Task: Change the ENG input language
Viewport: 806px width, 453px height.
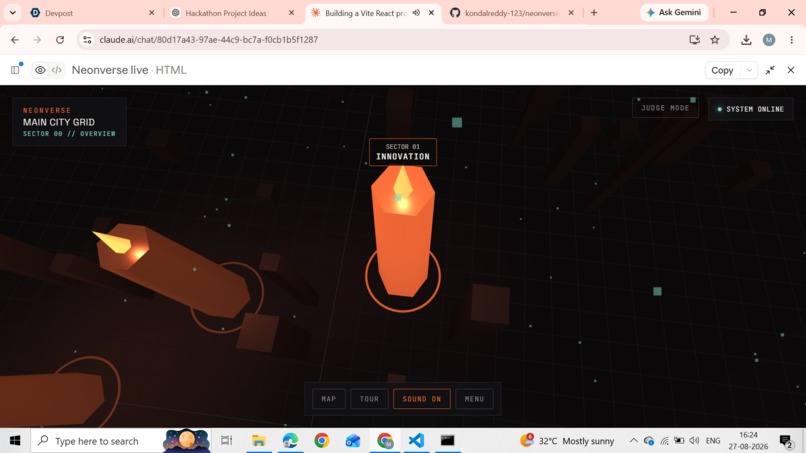Action: pos(713,441)
